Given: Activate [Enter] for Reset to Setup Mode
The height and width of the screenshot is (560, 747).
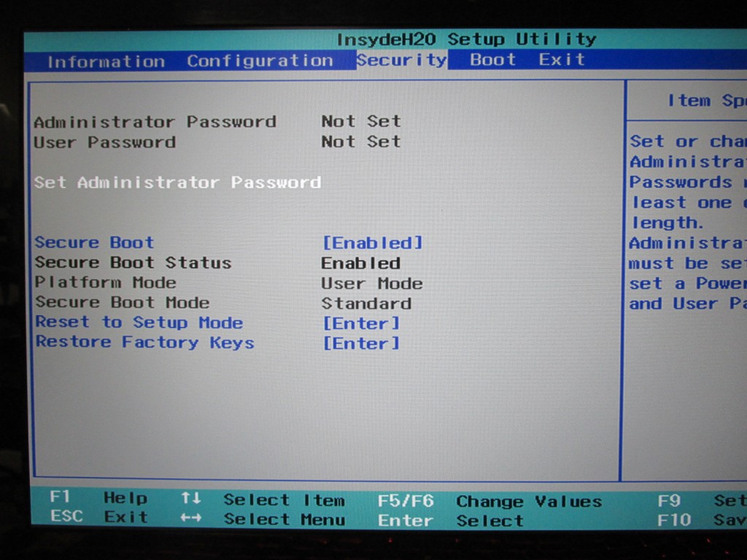Looking at the screenshot, I should click(x=361, y=324).
